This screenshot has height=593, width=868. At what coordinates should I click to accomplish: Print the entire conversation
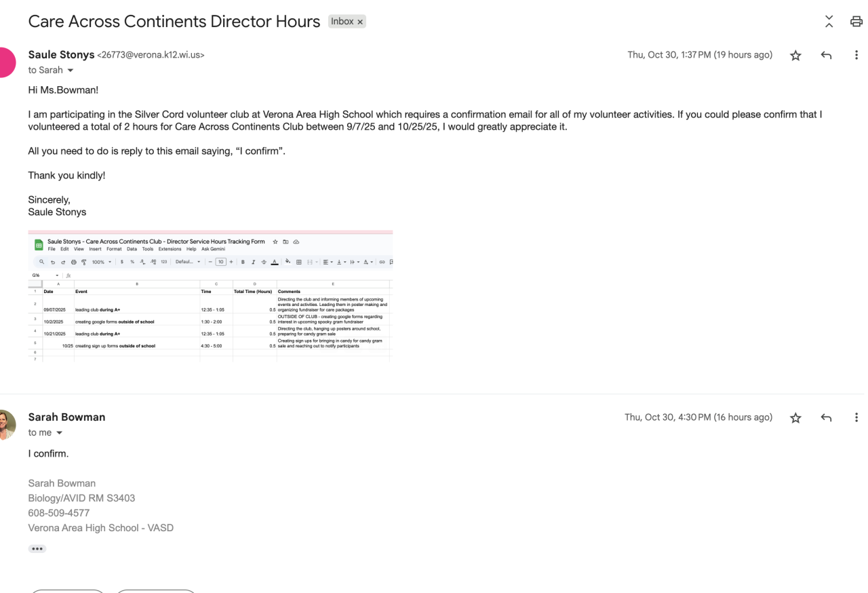[x=856, y=22]
